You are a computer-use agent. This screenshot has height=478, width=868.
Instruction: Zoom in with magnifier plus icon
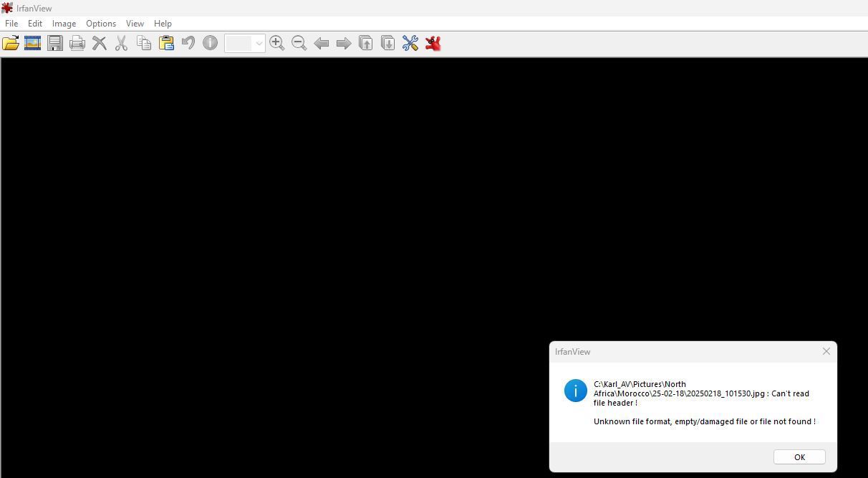[x=277, y=43]
